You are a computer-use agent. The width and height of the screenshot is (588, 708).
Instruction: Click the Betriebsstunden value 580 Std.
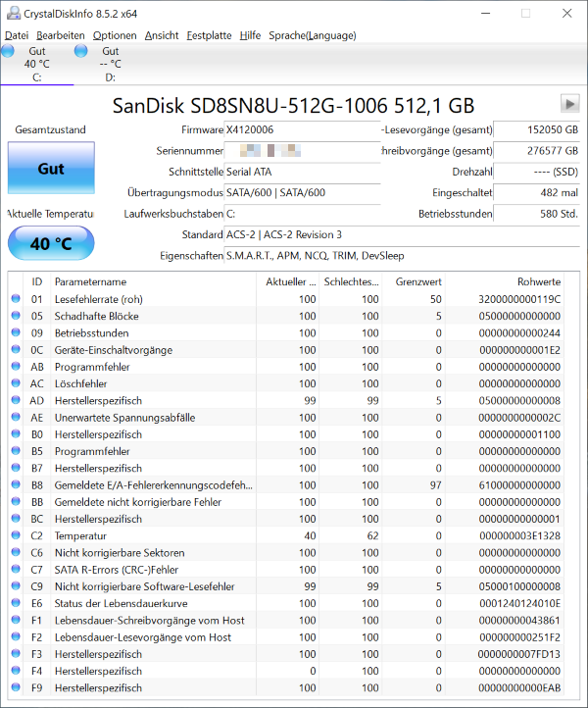tap(537, 214)
